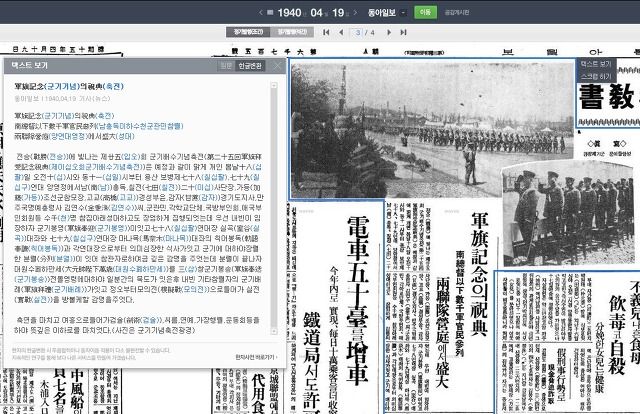The height and width of the screenshot is (414, 640).
Task: Switch to the first page-view mode tab
Action: (x=248, y=32)
